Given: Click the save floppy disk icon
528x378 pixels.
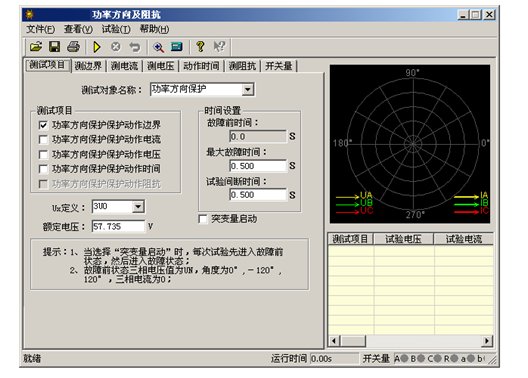Looking at the screenshot, I should (55, 46).
